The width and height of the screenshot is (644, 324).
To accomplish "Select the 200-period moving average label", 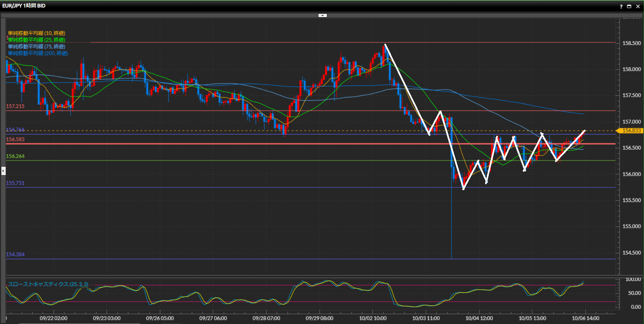I will click(38, 53).
